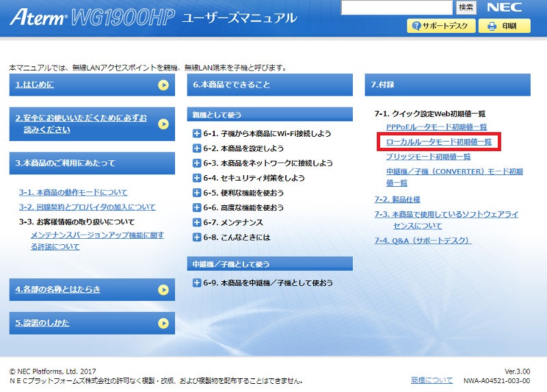Click the NEC logo

(x=504, y=8)
